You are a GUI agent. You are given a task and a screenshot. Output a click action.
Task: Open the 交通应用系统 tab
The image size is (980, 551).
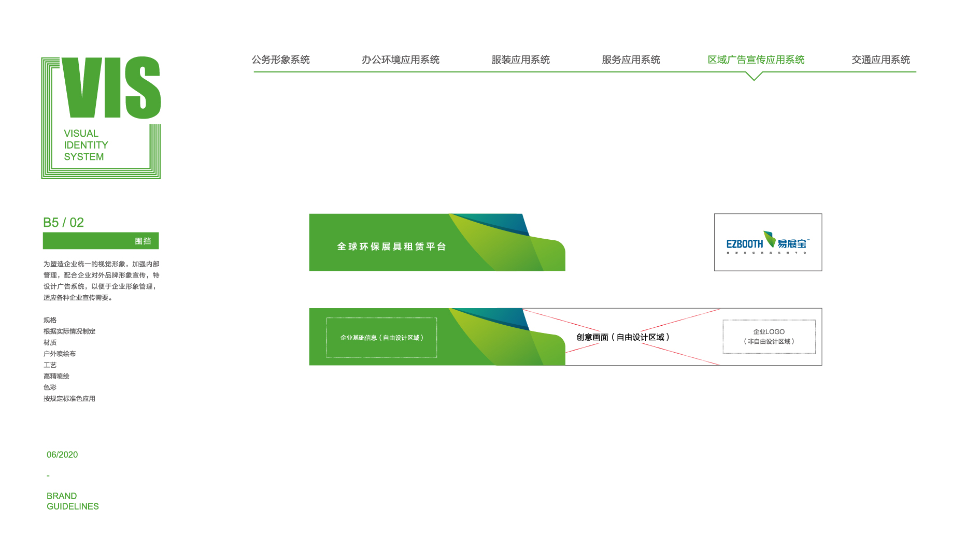pyautogui.click(x=880, y=60)
